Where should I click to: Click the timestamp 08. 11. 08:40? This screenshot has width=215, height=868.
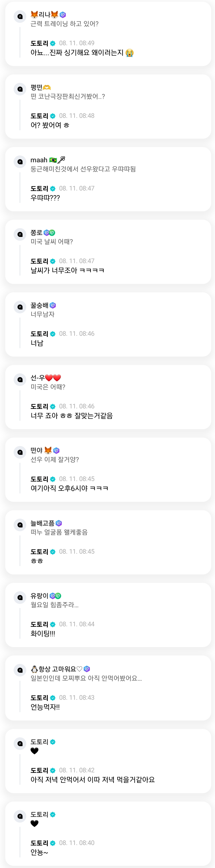(x=77, y=843)
